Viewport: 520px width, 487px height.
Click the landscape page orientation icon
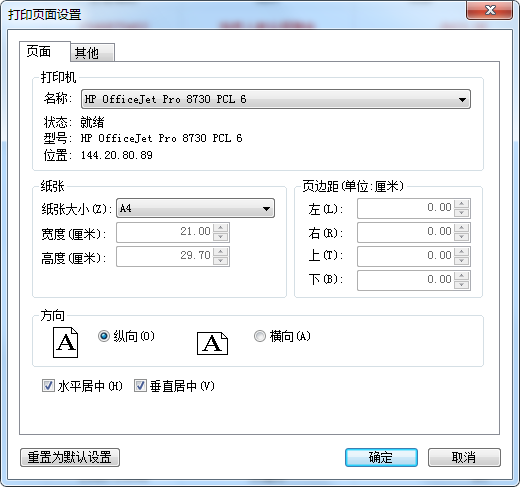click(212, 343)
